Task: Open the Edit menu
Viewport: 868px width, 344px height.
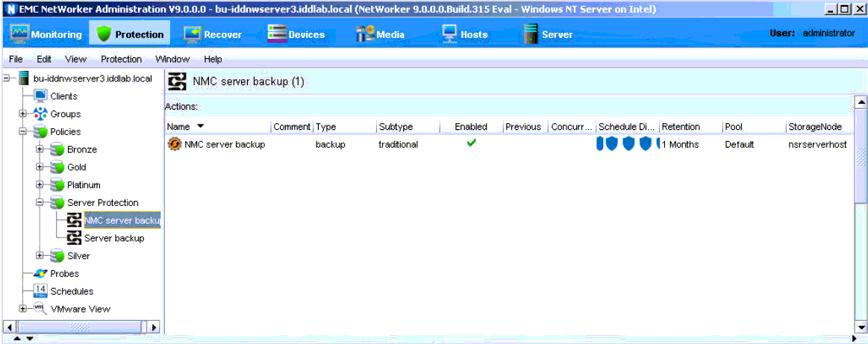Action: pos(44,59)
